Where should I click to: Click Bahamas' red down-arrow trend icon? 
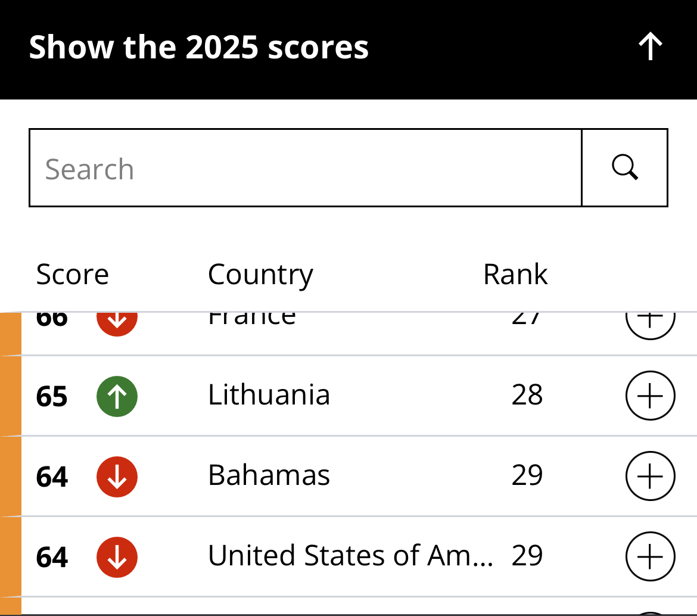pyautogui.click(x=117, y=477)
